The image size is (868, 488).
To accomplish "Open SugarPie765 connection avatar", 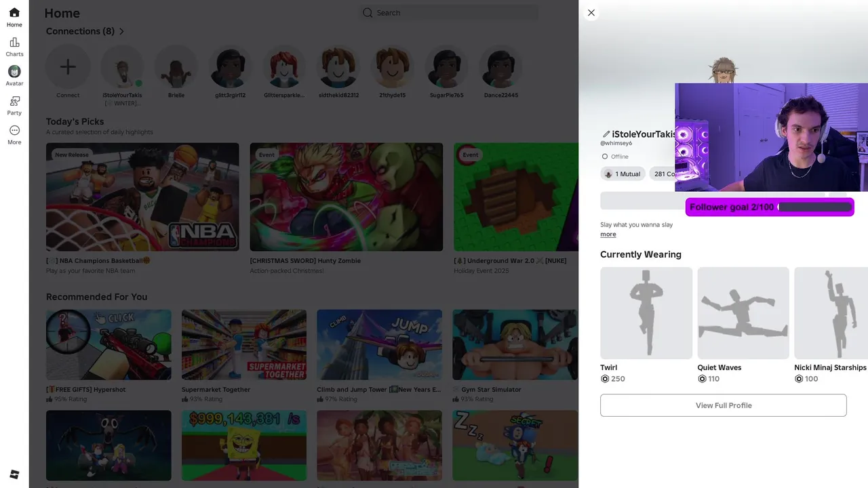I will pyautogui.click(x=446, y=66).
